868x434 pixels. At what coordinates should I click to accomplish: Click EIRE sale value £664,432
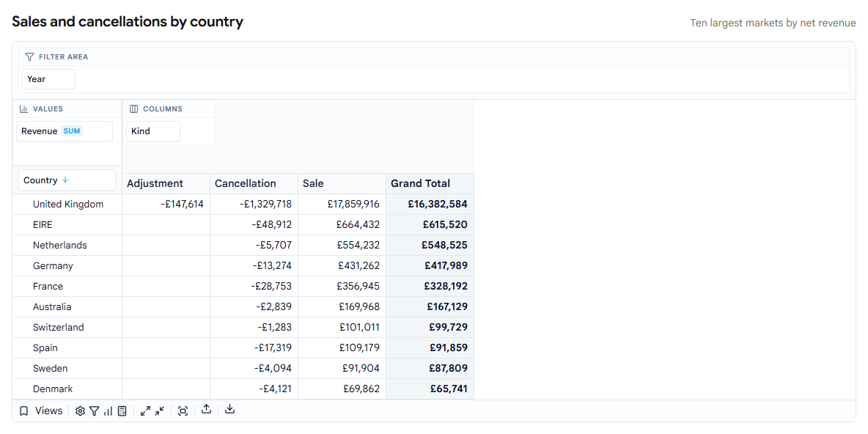pos(342,225)
